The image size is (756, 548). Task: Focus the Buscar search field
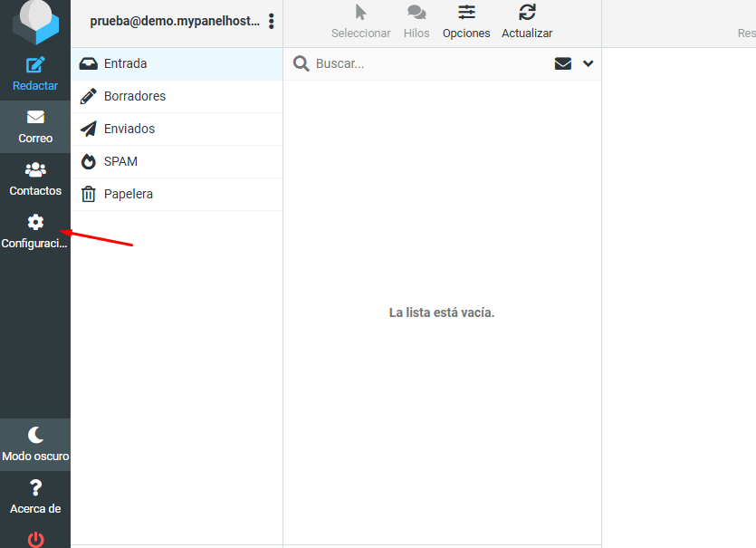click(x=431, y=63)
